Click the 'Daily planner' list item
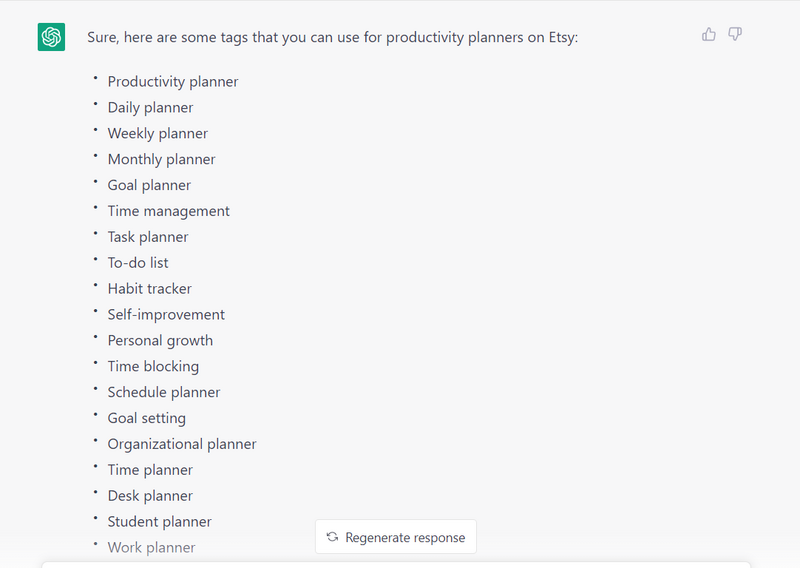 click(x=151, y=108)
